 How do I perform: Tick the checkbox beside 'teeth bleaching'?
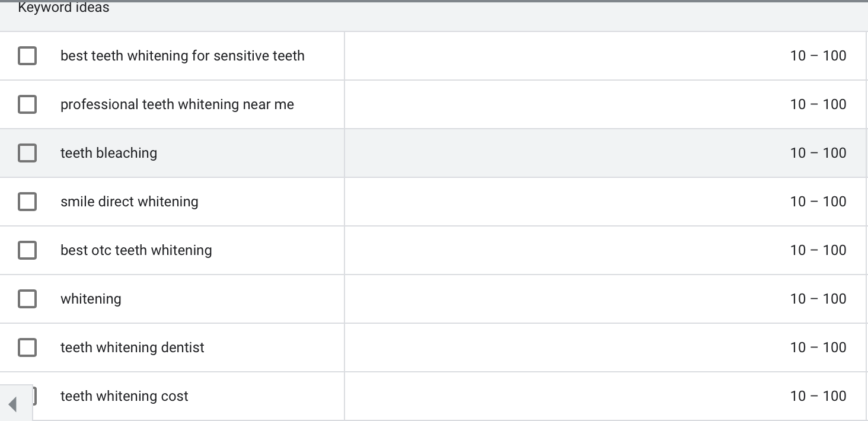27,153
